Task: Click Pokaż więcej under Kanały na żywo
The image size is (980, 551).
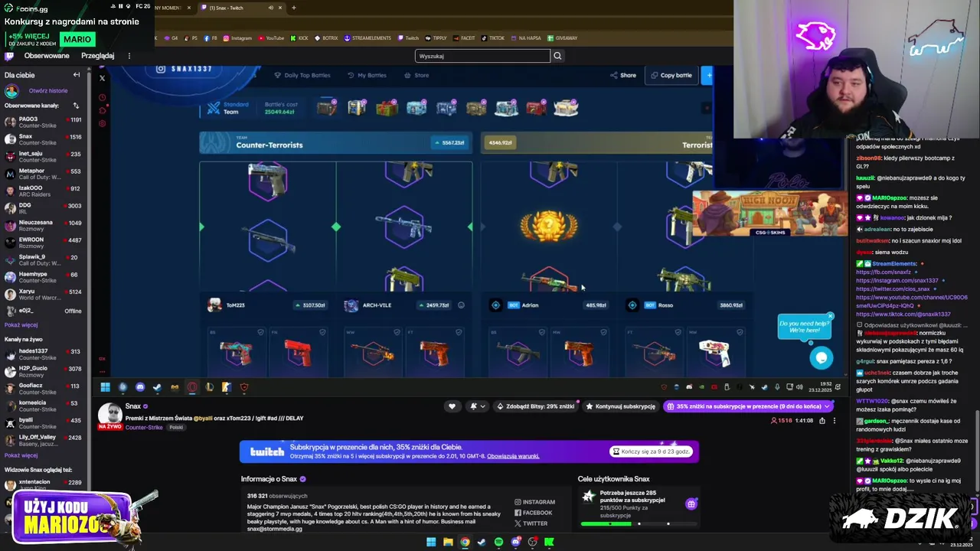Action: [21, 455]
